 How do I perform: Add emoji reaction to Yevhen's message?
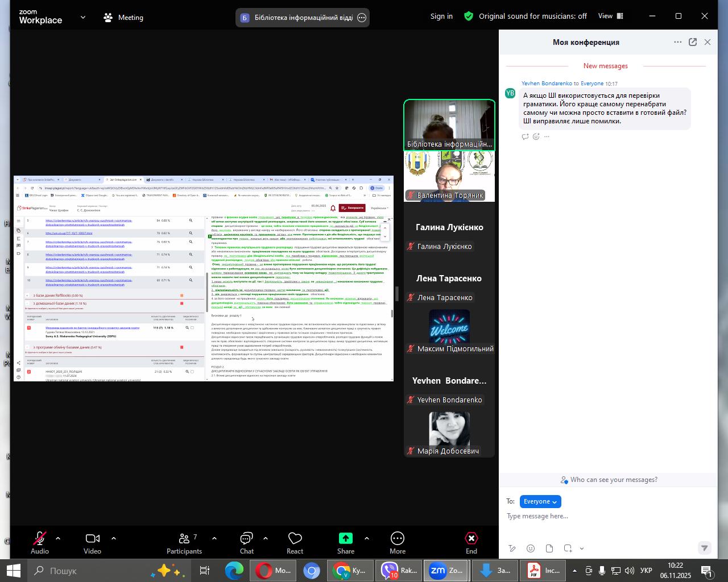tap(536, 136)
